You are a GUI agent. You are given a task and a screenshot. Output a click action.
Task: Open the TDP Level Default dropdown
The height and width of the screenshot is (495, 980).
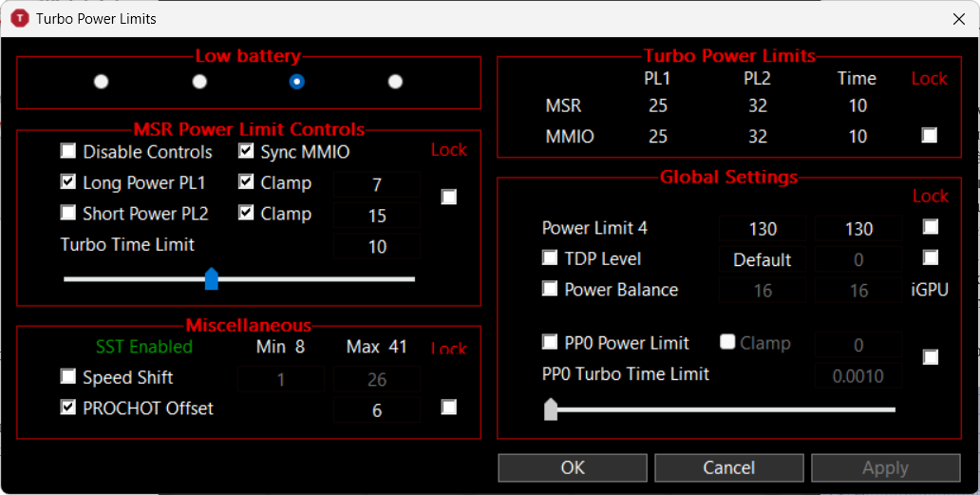point(763,260)
